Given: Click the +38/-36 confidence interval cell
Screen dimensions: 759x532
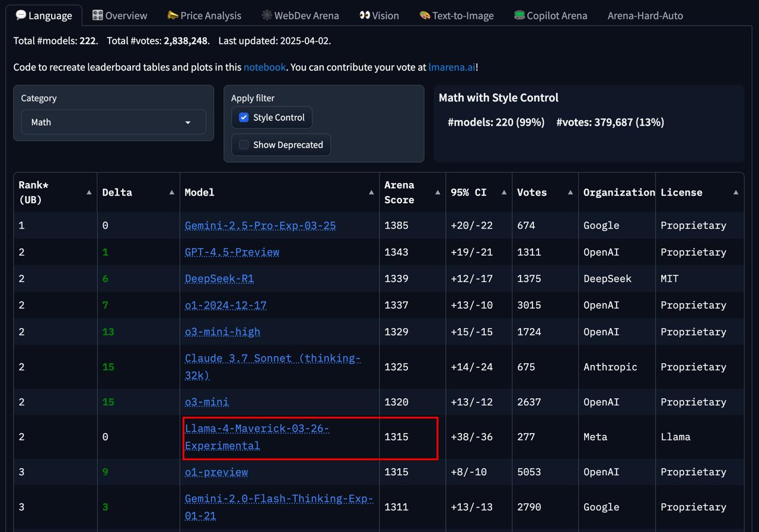Looking at the screenshot, I should pyautogui.click(x=479, y=437).
